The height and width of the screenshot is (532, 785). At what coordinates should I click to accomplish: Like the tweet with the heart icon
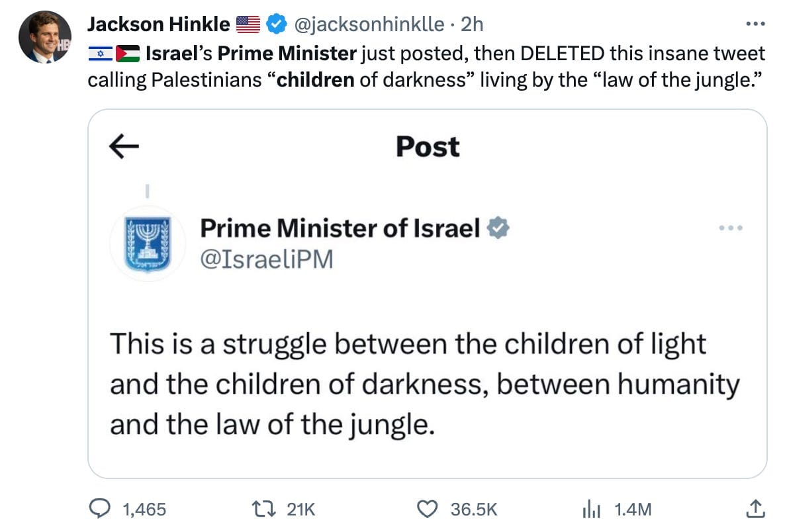click(x=429, y=508)
